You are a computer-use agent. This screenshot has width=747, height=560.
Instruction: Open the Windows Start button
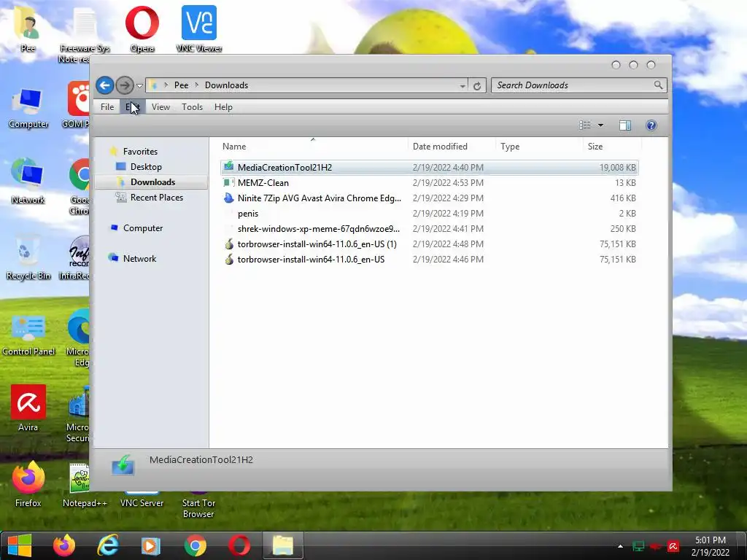[x=20, y=545]
